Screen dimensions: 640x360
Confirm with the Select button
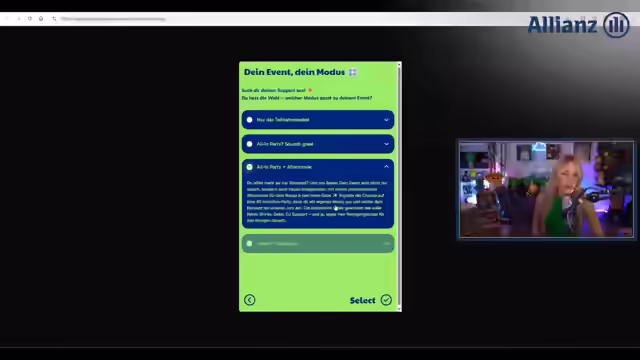coord(371,300)
